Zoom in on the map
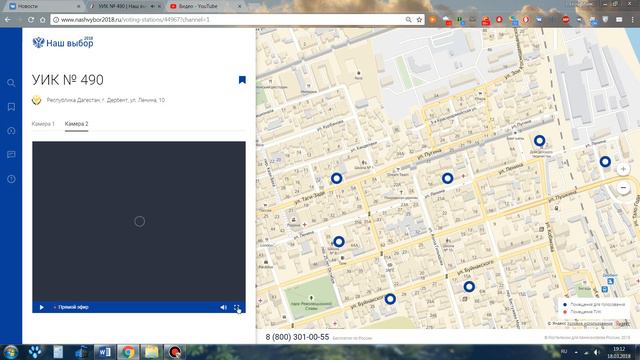 pos(623,169)
